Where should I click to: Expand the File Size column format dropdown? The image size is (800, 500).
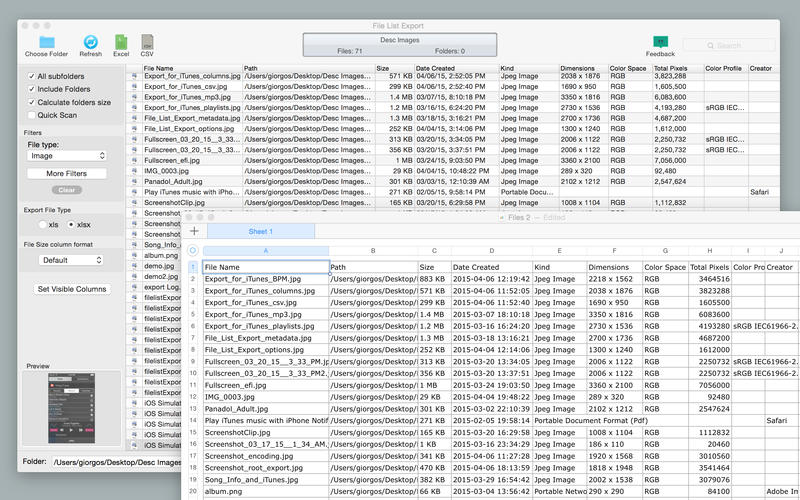click(71, 260)
